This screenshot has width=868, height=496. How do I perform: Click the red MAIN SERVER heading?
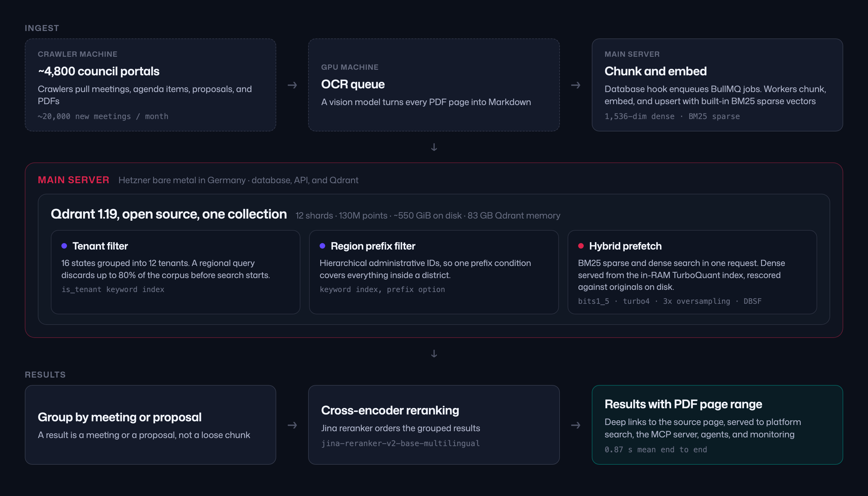point(73,180)
